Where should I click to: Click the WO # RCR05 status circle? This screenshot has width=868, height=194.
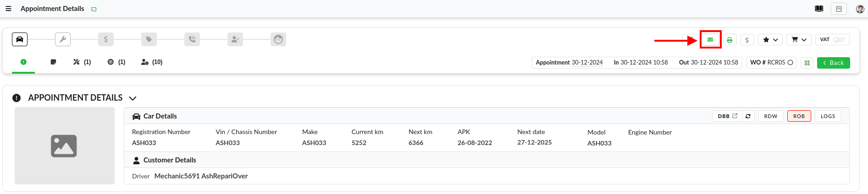pyautogui.click(x=791, y=63)
